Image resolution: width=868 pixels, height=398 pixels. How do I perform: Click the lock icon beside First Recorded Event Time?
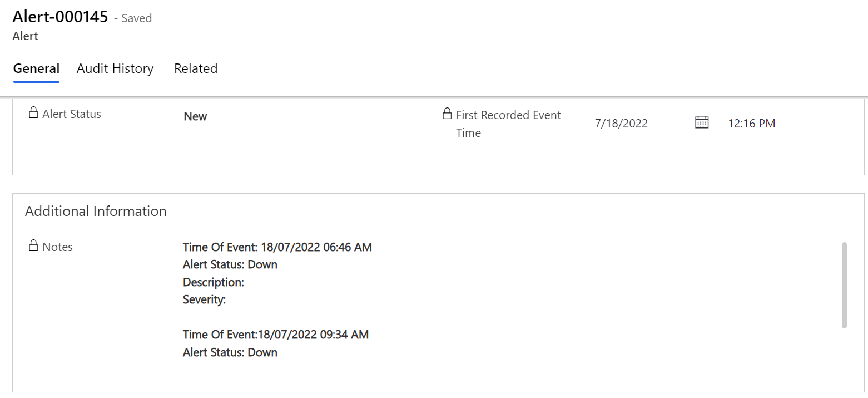447,114
